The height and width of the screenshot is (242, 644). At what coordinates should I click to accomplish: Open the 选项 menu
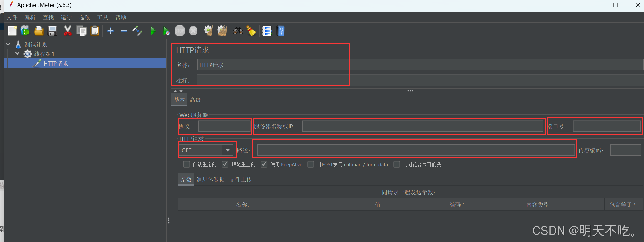(84, 17)
